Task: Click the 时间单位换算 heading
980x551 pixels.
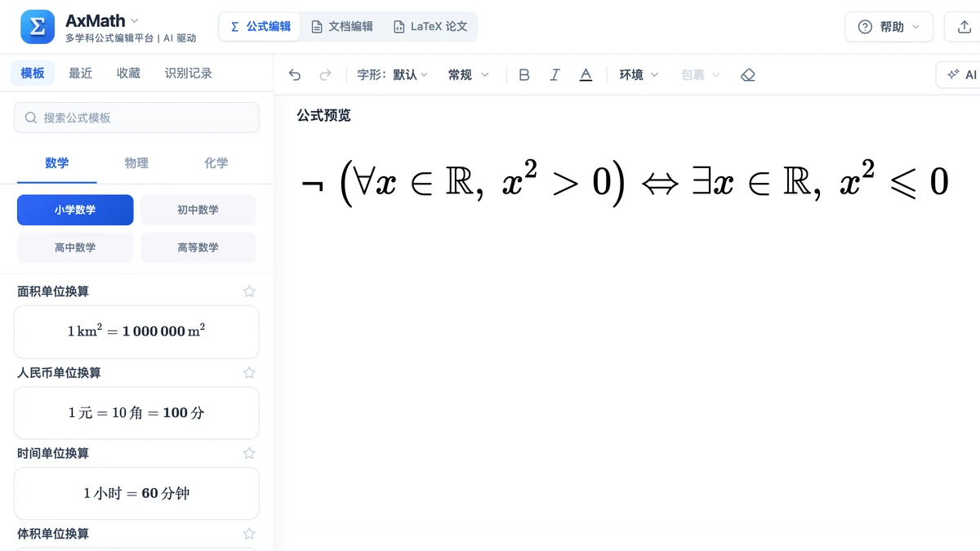Action: (x=53, y=453)
